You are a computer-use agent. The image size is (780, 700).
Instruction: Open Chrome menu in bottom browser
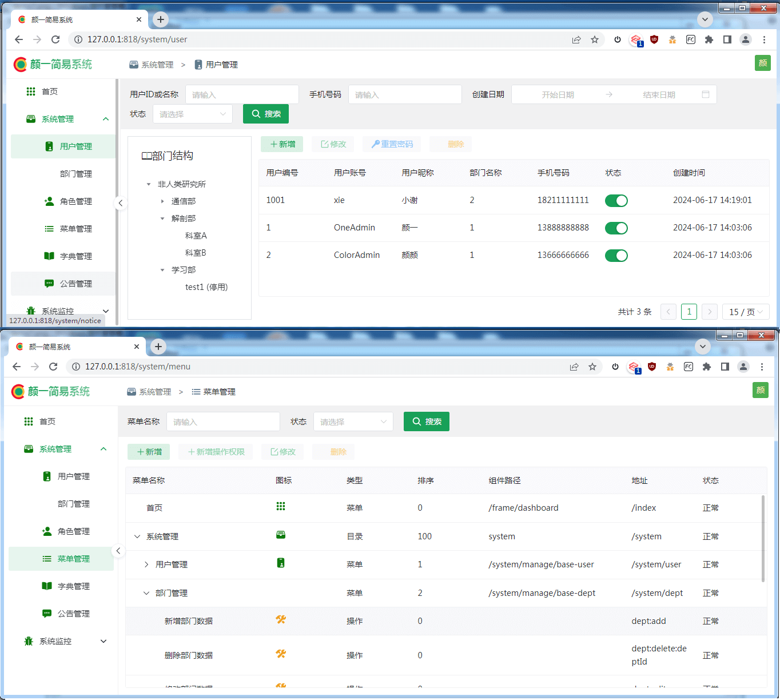(762, 367)
